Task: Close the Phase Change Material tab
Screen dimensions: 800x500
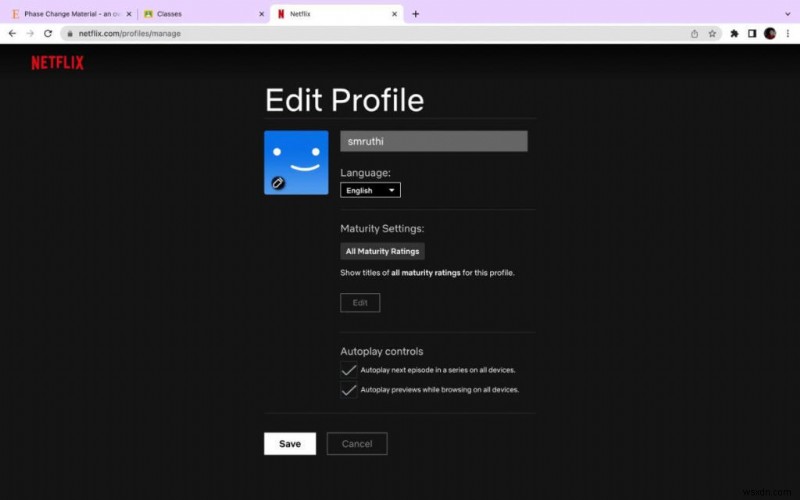Action: pos(129,14)
